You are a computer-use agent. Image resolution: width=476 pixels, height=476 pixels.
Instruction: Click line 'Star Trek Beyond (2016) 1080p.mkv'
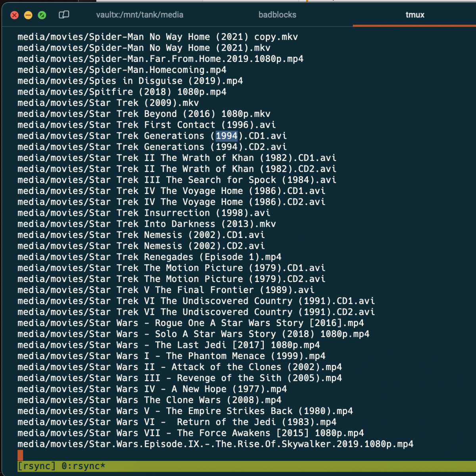tap(144, 114)
